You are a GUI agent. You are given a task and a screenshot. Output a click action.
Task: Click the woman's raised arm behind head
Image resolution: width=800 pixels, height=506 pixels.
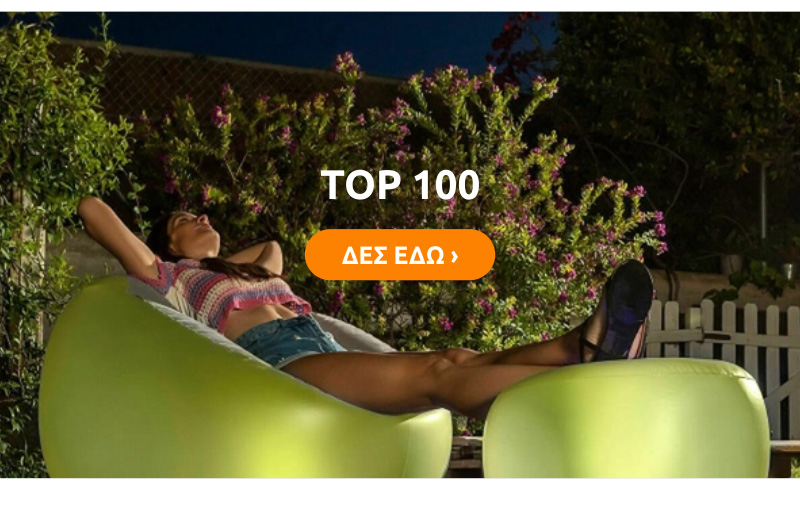click(115, 232)
